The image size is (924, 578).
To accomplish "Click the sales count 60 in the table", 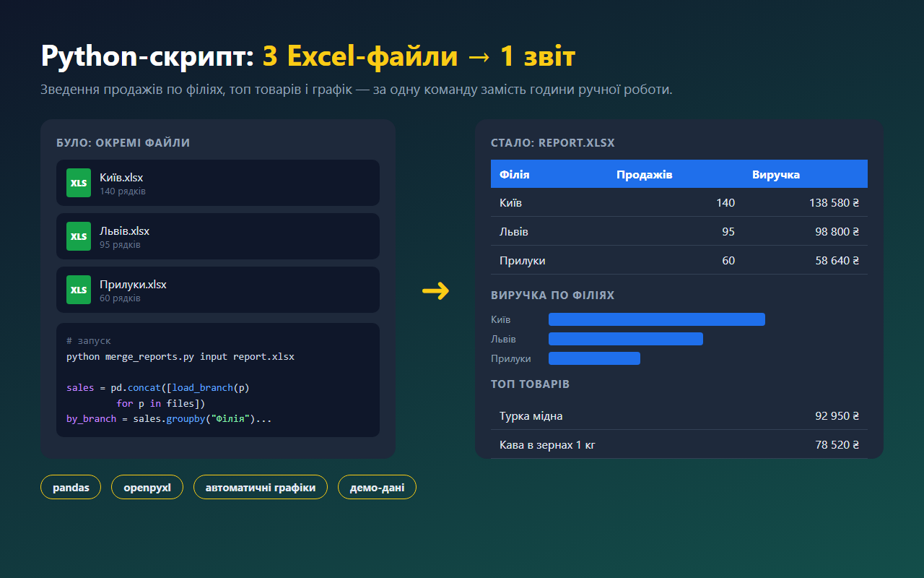I will coord(728,261).
